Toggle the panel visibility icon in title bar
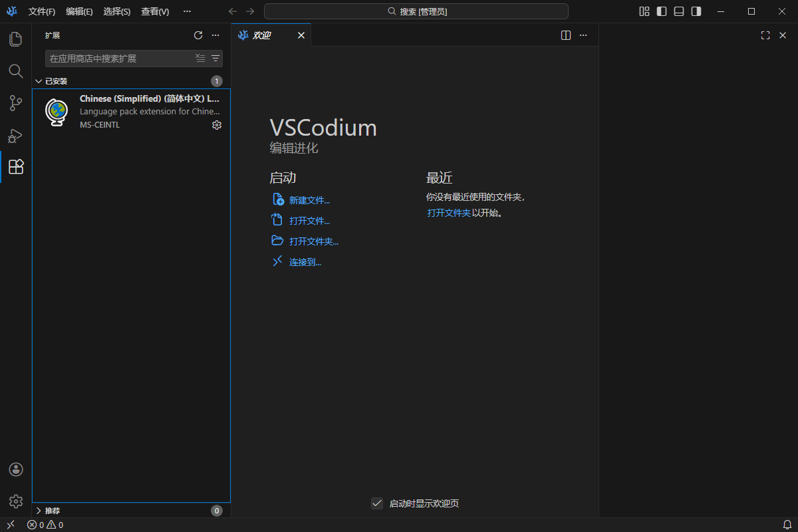 pos(678,11)
